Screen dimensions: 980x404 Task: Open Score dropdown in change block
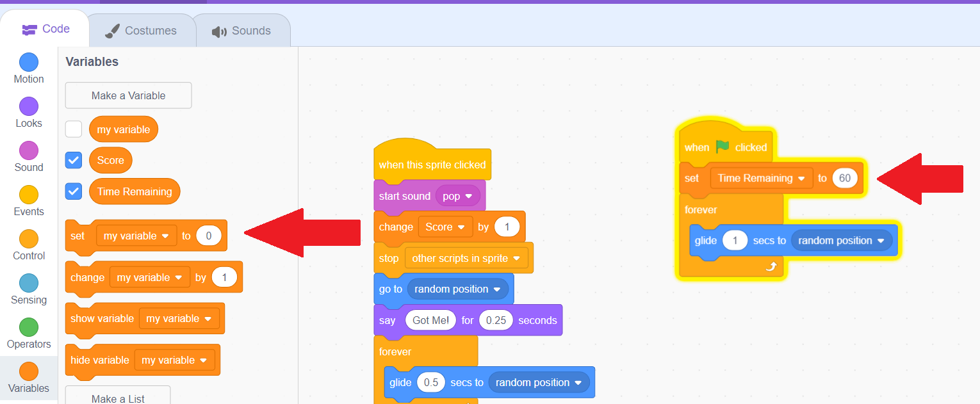(445, 227)
